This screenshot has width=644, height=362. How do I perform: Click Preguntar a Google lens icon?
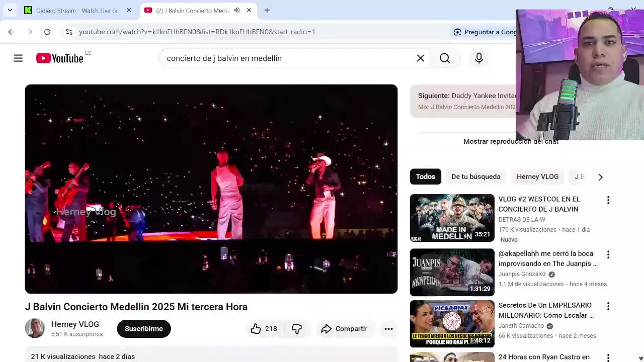click(x=457, y=32)
